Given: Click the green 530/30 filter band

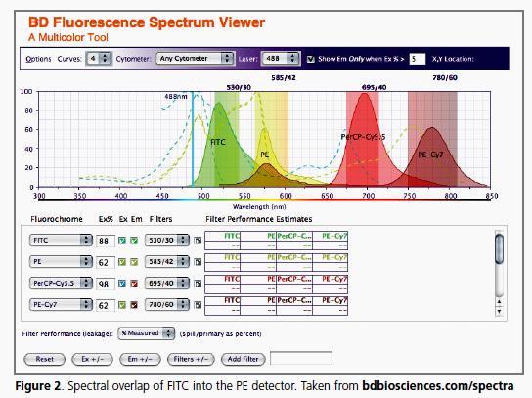Looking at the screenshot, I should [227, 139].
